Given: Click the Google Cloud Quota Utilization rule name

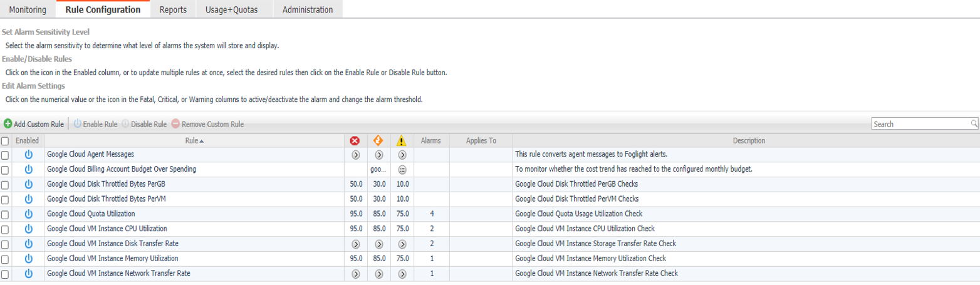Looking at the screenshot, I should pyautogui.click(x=91, y=214).
